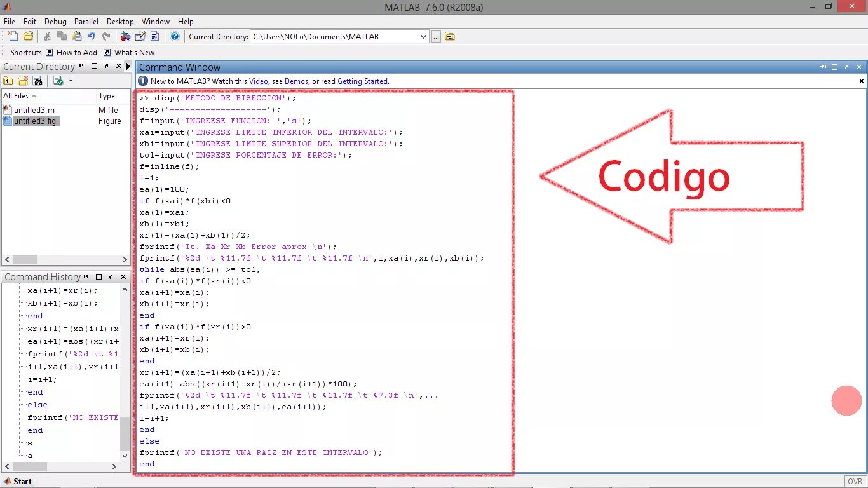Click the Getting Started link
This screenshot has width=868, height=488.
pyautogui.click(x=362, y=81)
